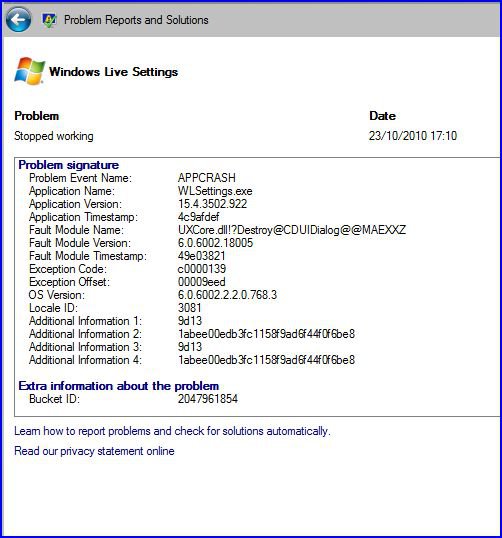The image size is (502, 538).
Task: Select the 'WLSettings.exe' application name value
Action: tap(215, 191)
